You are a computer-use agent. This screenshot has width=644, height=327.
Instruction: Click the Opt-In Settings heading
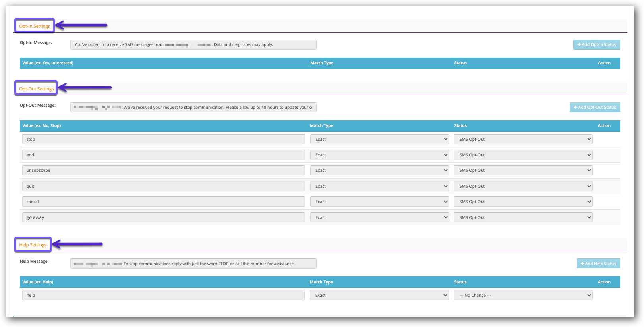click(x=35, y=26)
